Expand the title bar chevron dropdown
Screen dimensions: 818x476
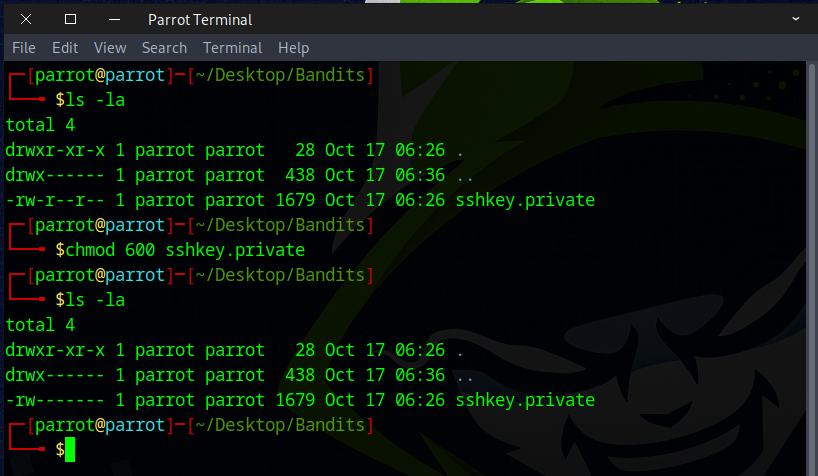pos(796,19)
